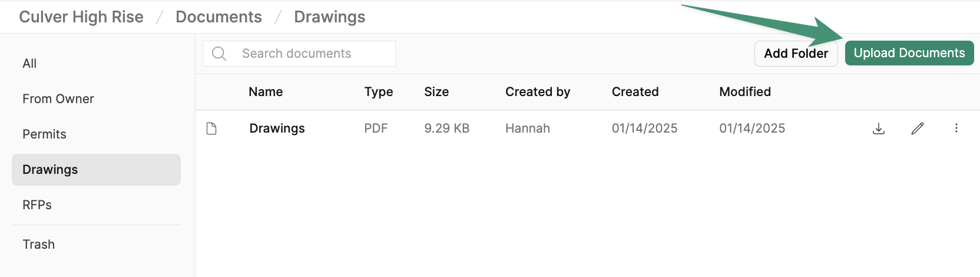Sort by the Modified column header
The image size is (980, 277).
745,92
